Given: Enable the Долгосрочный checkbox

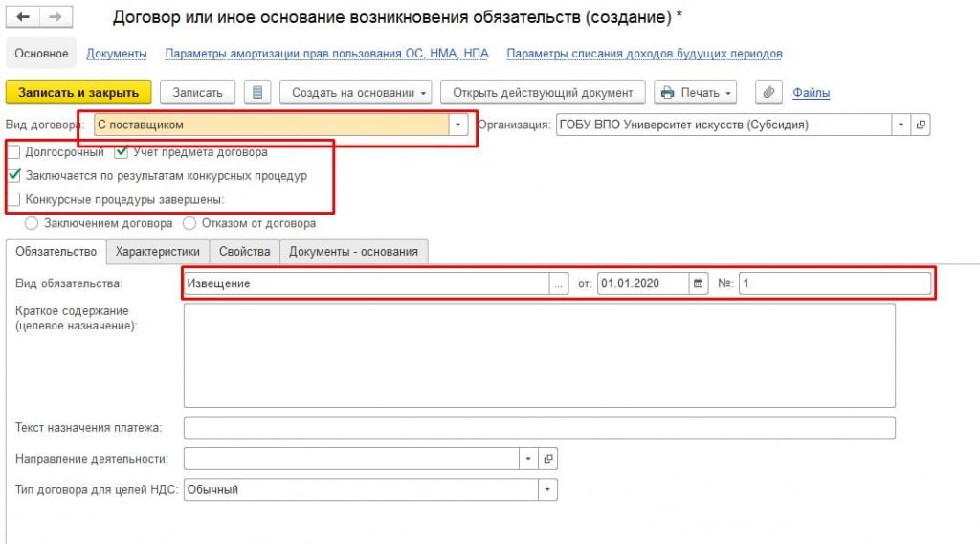Looking at the screenshot, I should [13, 151].
